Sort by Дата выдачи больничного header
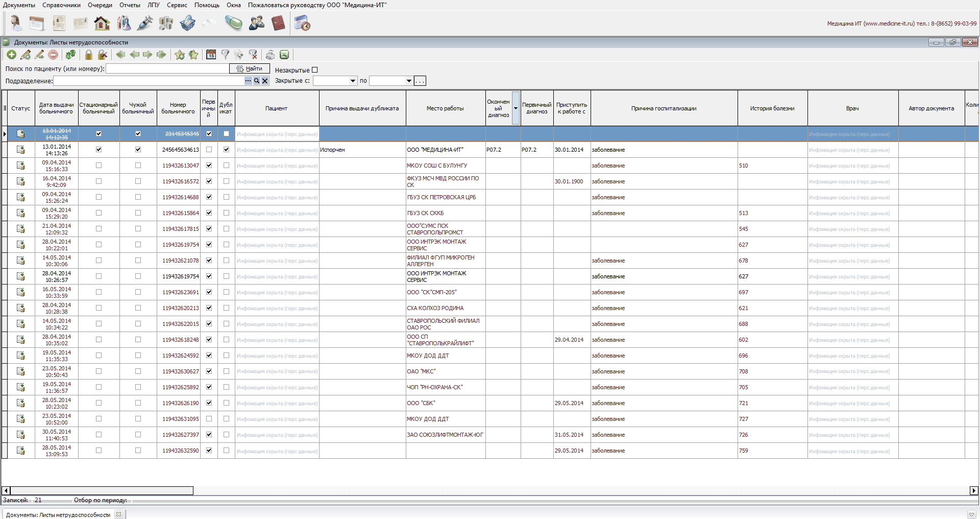 [x=57, y=108]
